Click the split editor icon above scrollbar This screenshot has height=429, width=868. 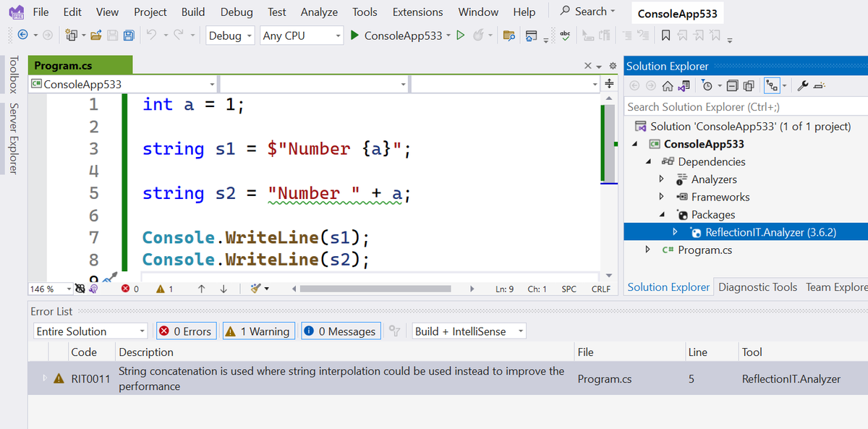pos(608,84)
